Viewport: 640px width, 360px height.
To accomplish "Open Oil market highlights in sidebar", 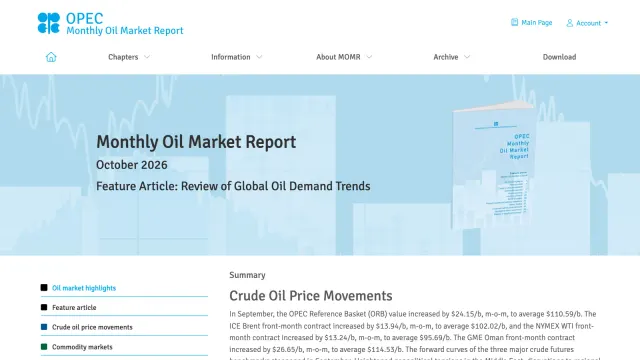I will [84, 288].
